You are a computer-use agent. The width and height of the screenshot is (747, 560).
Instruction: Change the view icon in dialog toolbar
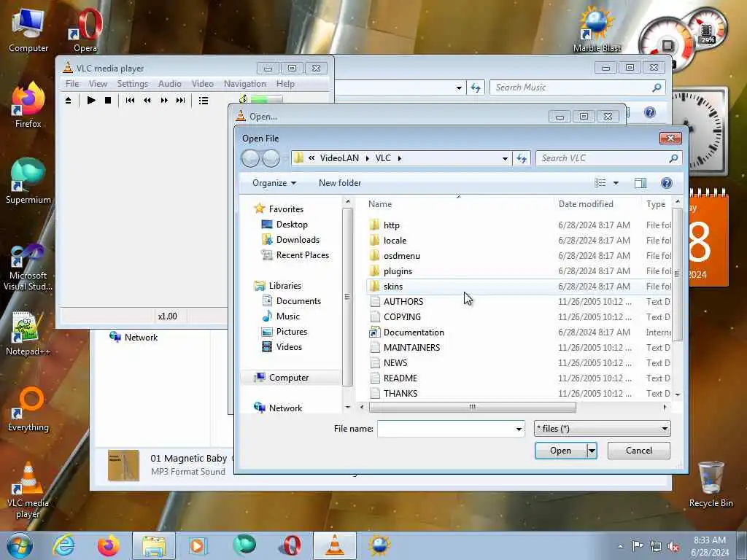(x=600, y=183)
